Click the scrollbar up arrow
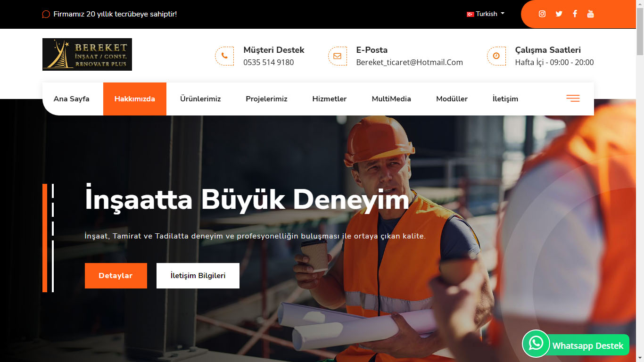This screenshot has height=362, width=644. pyautogui.click(x=640, y=4)
